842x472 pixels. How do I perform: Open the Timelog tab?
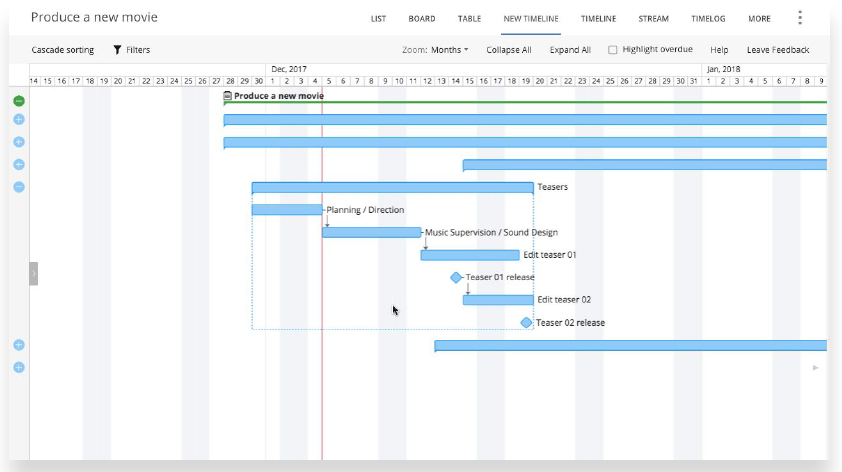click(x=708, y=19)
